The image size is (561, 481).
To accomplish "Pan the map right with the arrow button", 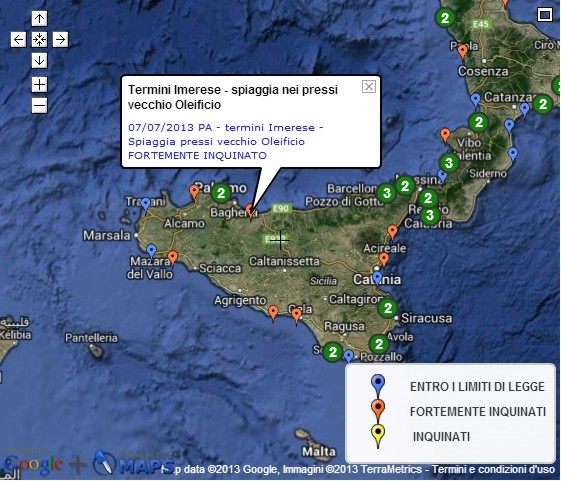I will click(x=60, y=39).
